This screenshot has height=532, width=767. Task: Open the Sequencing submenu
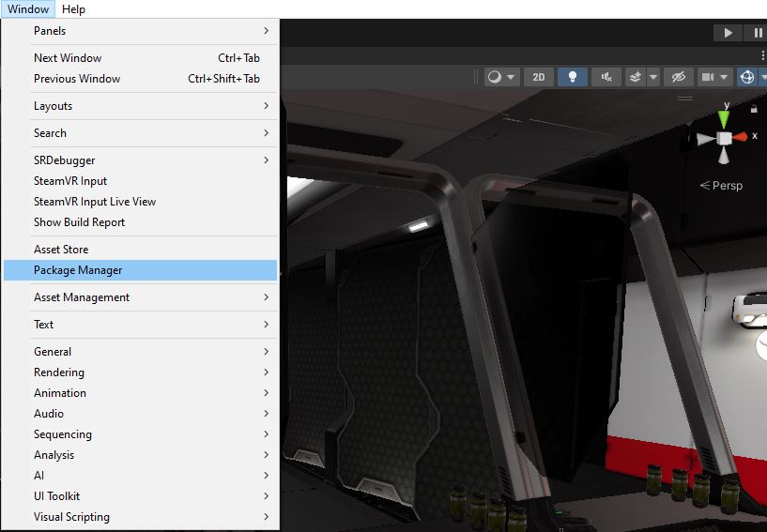click(x=141, y=434)
